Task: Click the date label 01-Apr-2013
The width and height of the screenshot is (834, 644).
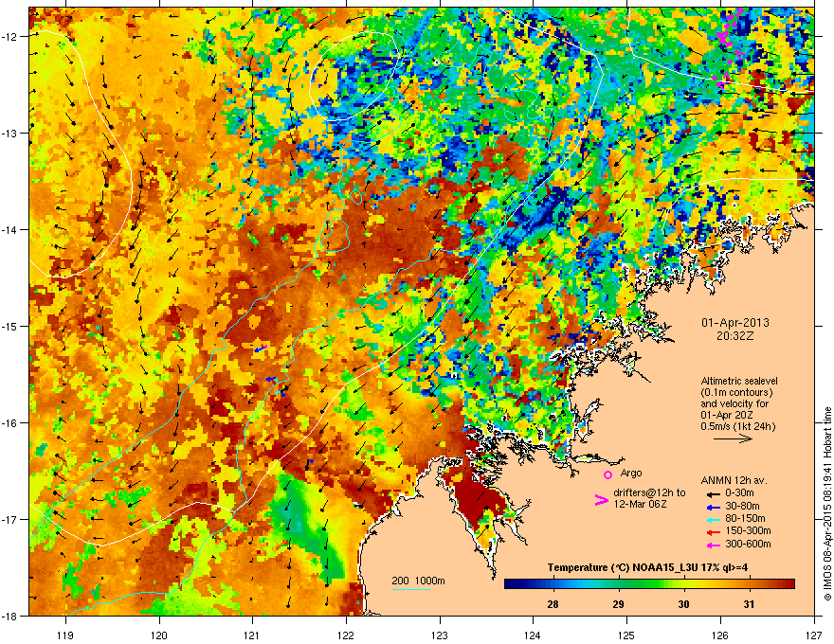Action: point(735,323)
